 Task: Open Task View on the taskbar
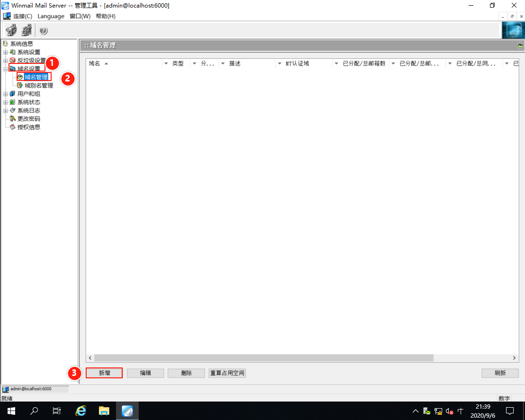57,411
